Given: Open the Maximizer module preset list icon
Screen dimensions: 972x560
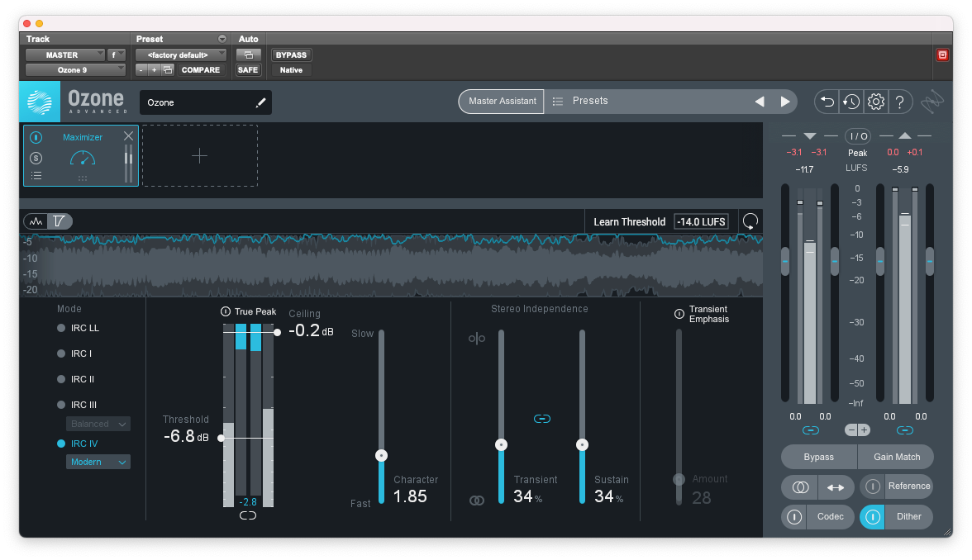Looking at the screenshot, I should tap(36, 176).
